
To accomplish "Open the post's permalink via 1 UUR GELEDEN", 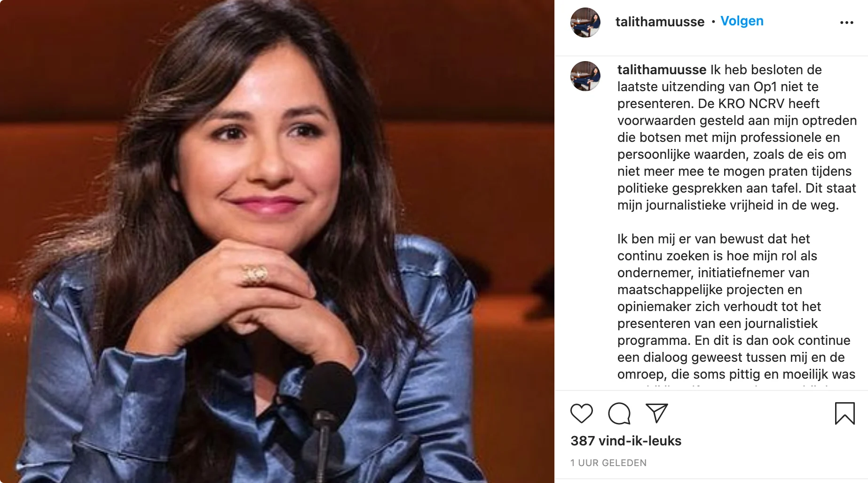I will [x=608, y=463].
